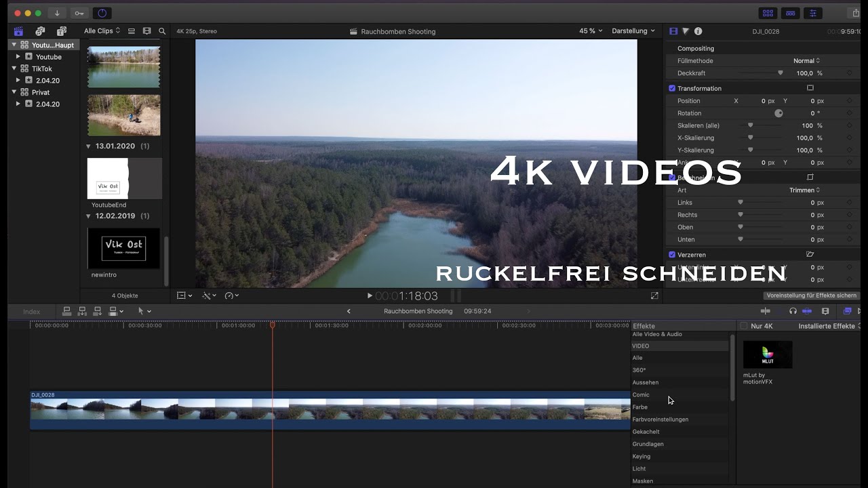Select the Keying effects category
The image size is (868, 488).
pyautogui.click(x=642, y=456)
